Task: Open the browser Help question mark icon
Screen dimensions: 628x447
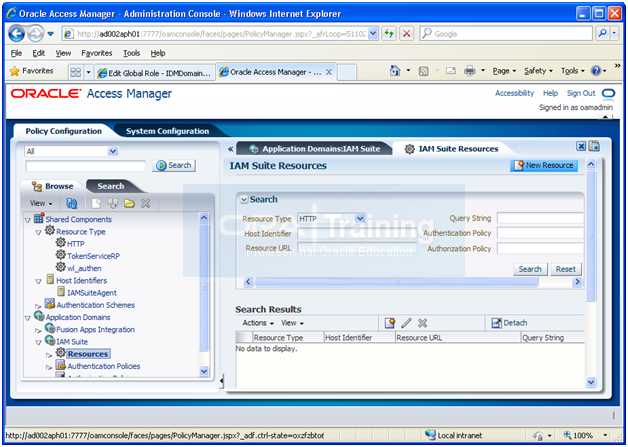Action: click(x=596, y=71)
